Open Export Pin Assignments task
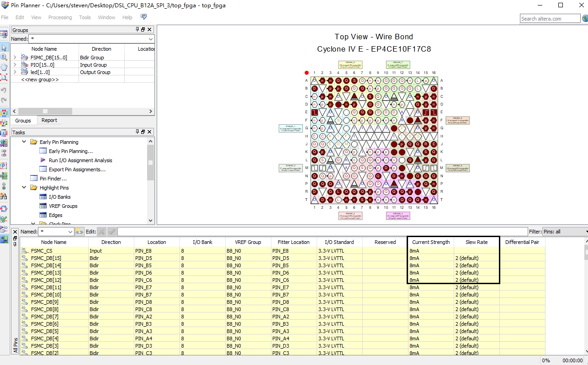 (76, 169)
